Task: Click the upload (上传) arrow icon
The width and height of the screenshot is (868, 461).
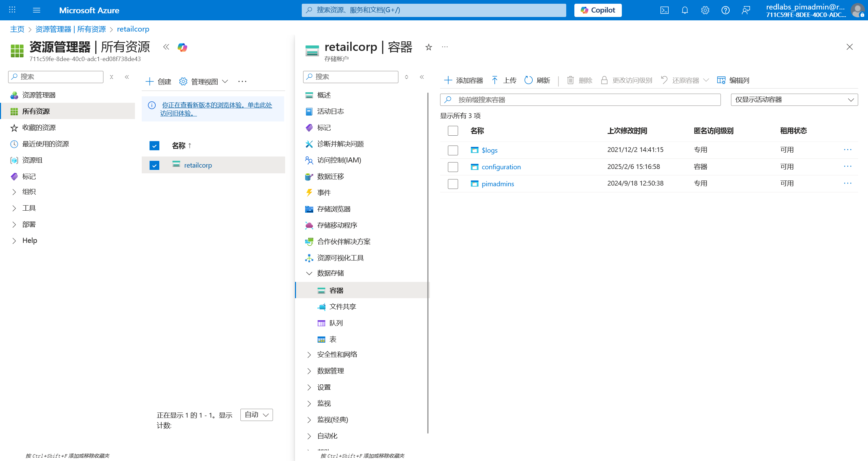Action: pos(495,80)
